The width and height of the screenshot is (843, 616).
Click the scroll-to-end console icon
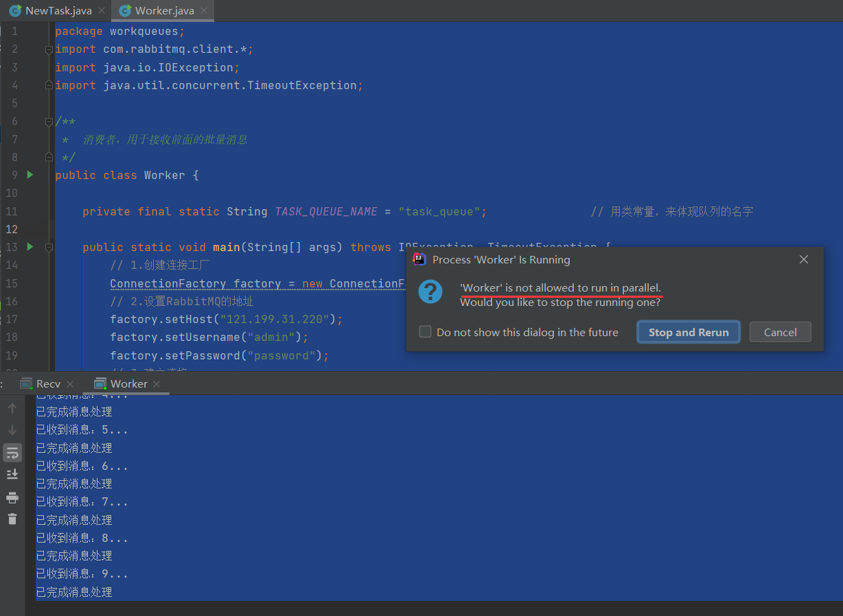pyautogui.click(x=12, y=474)
